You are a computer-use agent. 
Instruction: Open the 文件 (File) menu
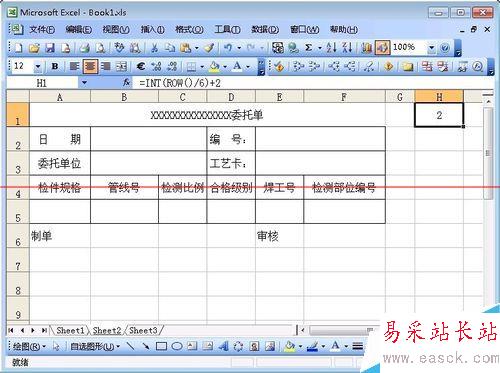[42, 30]
